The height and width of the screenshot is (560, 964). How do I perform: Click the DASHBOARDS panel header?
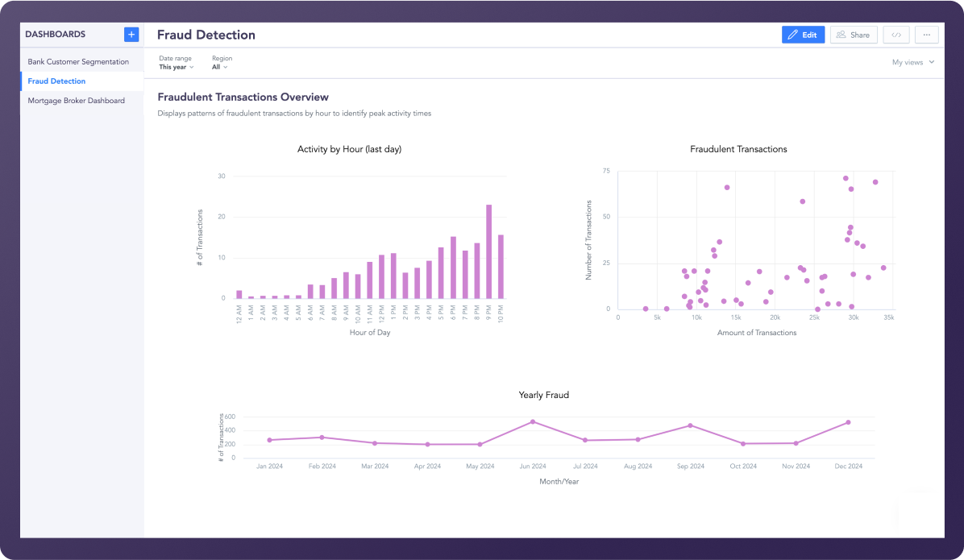pyautogui.click(x=56, y=34)
